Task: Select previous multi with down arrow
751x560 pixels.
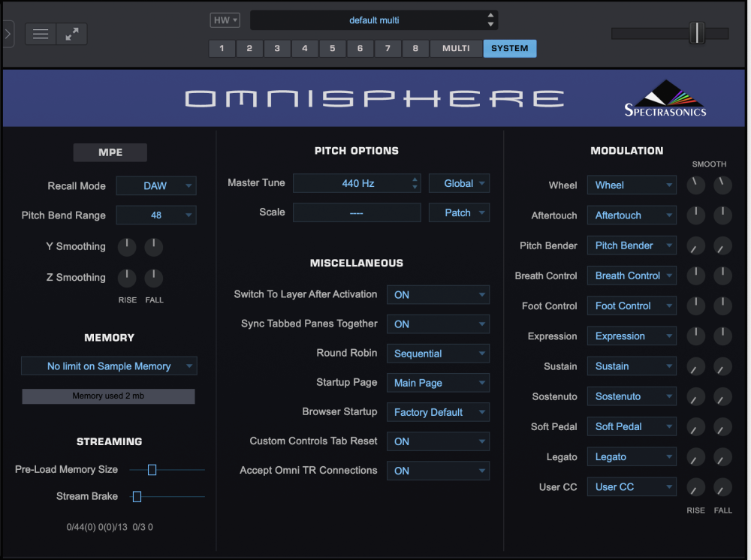Action: point(490,24)
